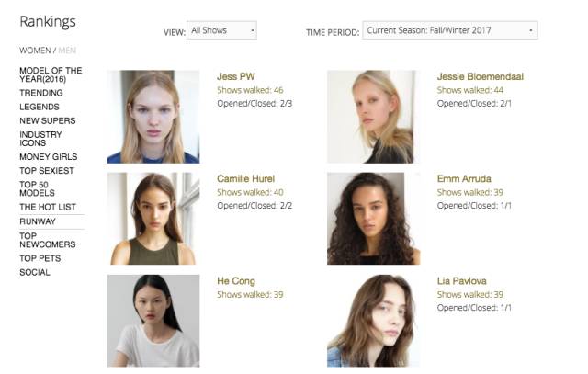The height and width of the screenshot is (374, 588).
Task: Open the Legends category
Action: point(40,107)
